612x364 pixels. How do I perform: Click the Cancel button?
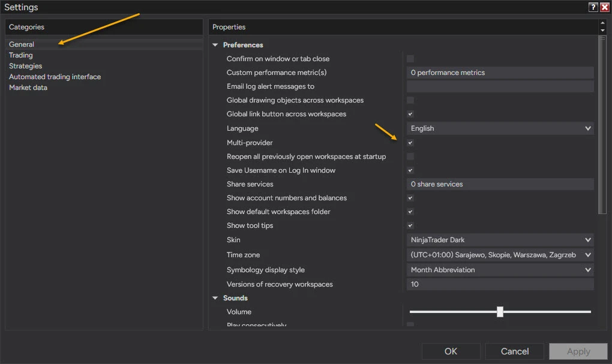(514, 351)
